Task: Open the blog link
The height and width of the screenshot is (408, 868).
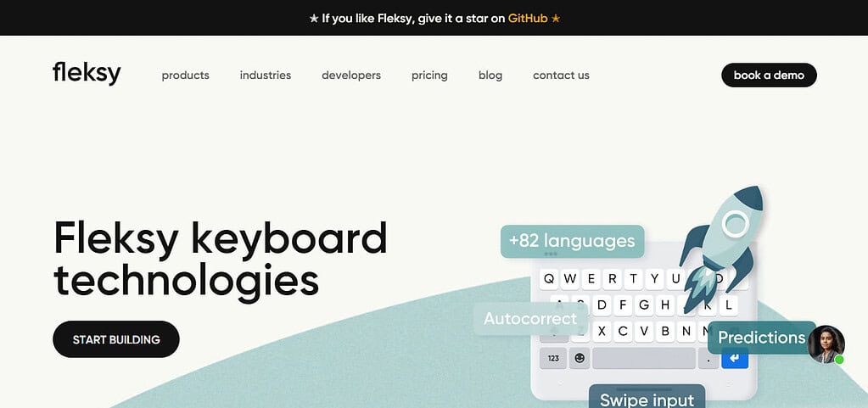Action: click(x=490, y=75)
